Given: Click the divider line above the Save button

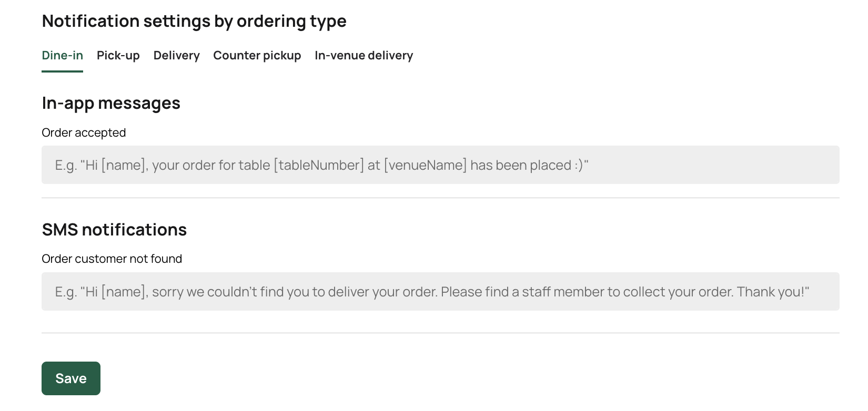Looking at the screenshot, I should tap(440, 333).
